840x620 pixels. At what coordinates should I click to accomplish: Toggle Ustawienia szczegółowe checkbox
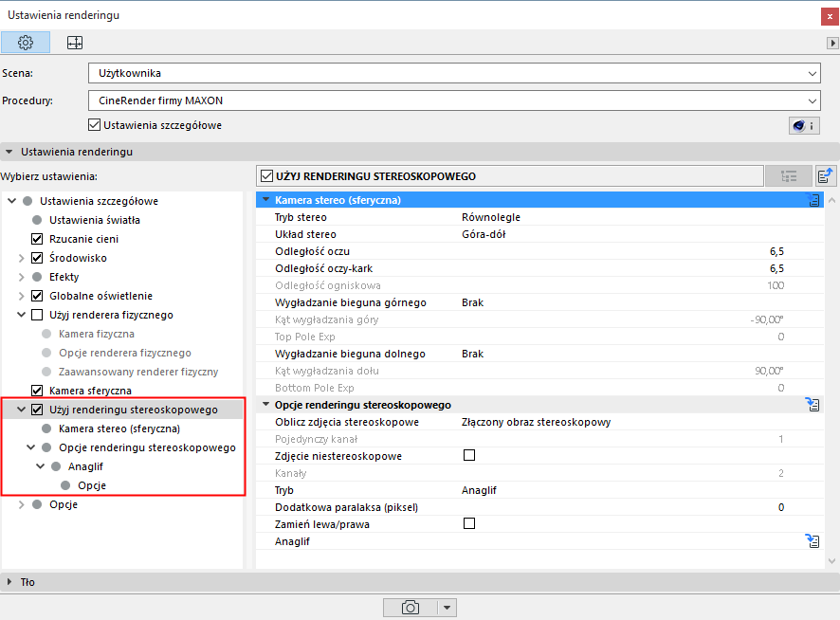point(94,125)
